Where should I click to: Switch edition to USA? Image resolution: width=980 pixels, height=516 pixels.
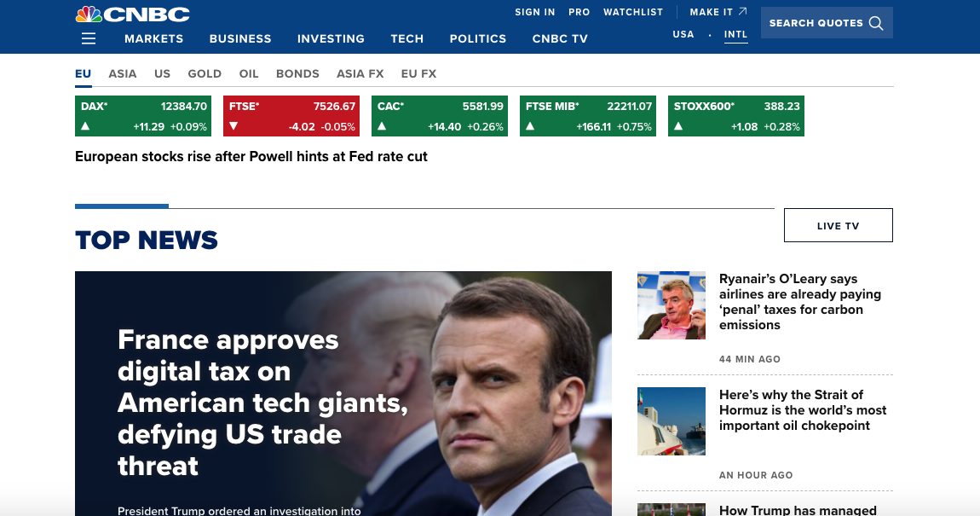coord(683,34)
